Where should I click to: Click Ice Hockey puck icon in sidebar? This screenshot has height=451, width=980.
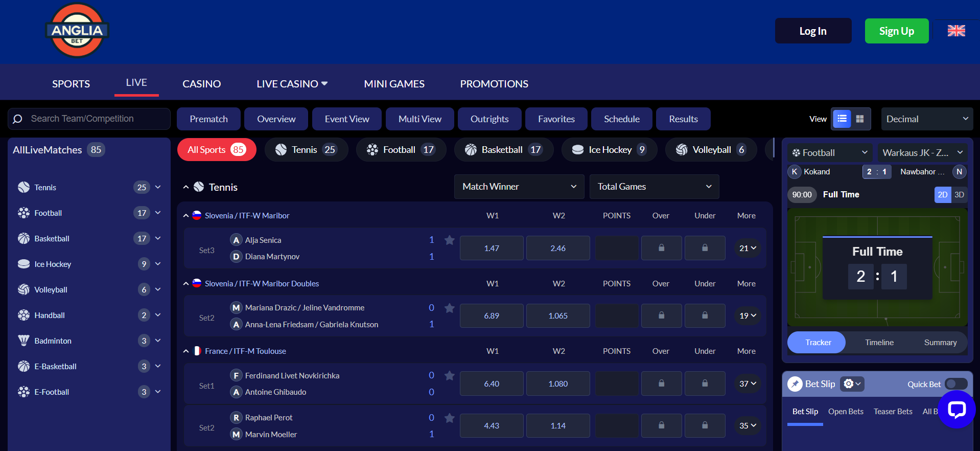(24, 264)
